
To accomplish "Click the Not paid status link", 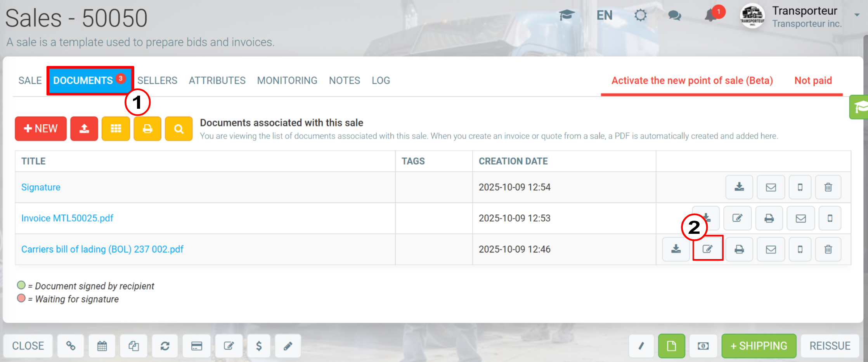I will [x=813, y=80].
